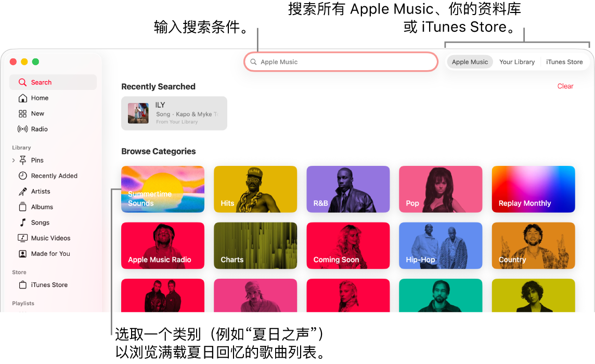Open the Pop category tile

click(441, 189)
